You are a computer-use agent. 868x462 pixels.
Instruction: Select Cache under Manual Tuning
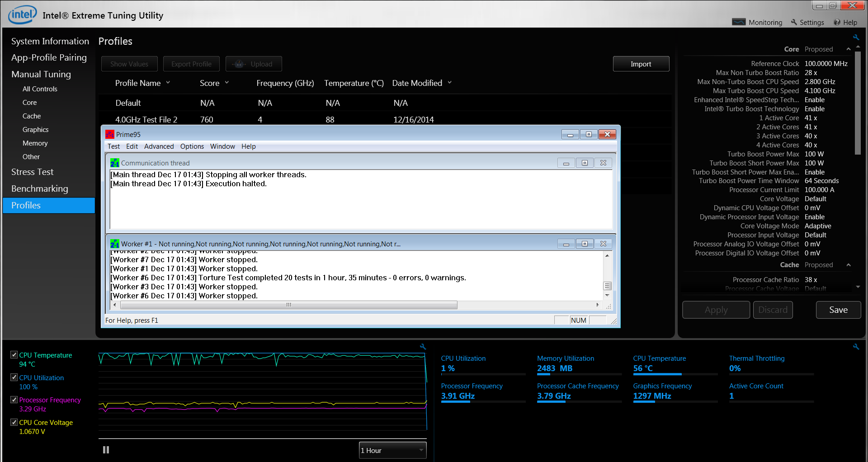(32, 116)
